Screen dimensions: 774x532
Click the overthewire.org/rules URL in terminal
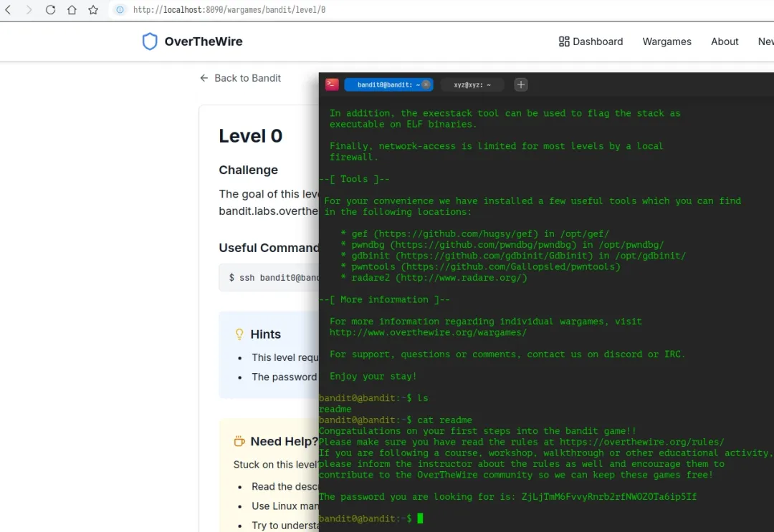(x=641, y=442)
